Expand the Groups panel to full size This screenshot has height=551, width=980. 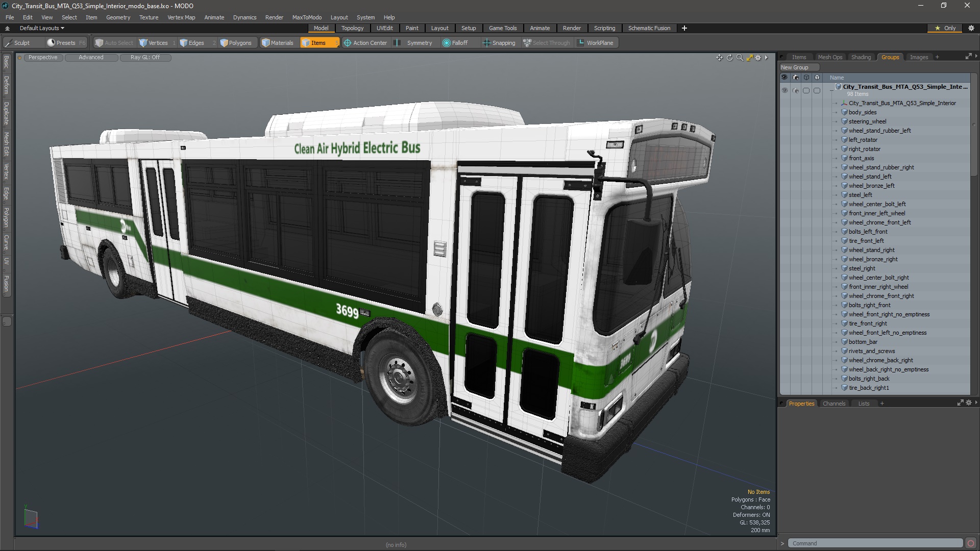968,57
